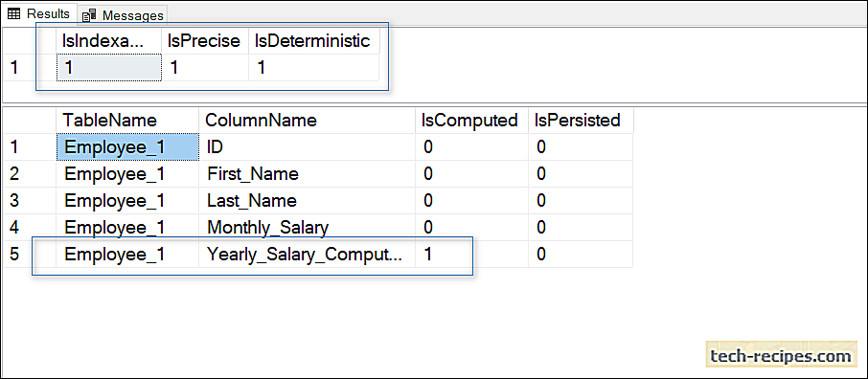Viewport: 868px width, 379px height.
Task: Switch to the Messages tab
Action: (x=123, y=15)
